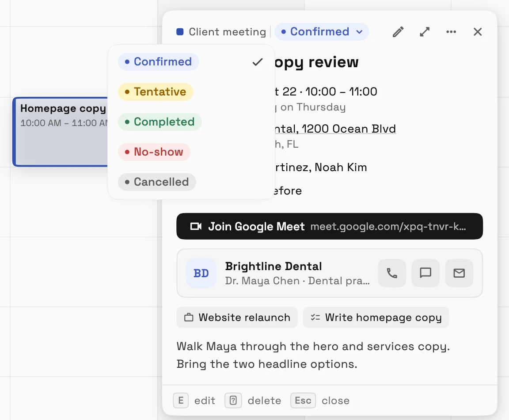Click the delete shortcut key hint
Screen dimensions: 509x420
tap(233, 401)
